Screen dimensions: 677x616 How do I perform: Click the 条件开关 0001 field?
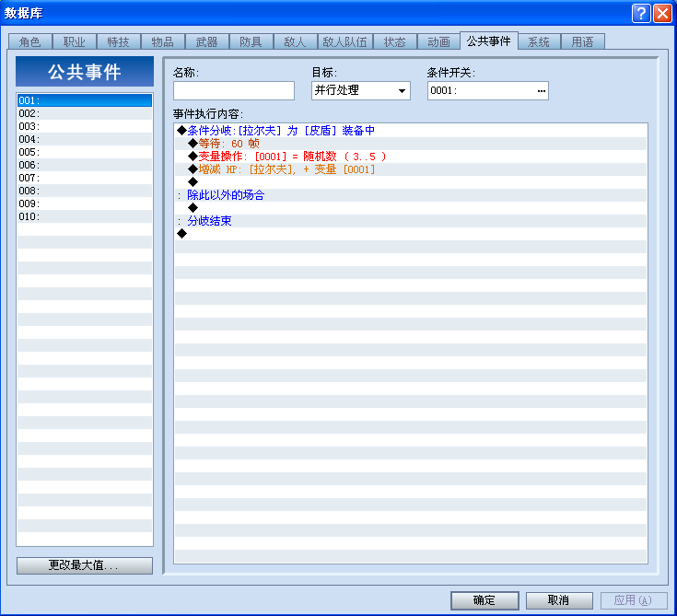pyautogui.click(x=488, y=90)
